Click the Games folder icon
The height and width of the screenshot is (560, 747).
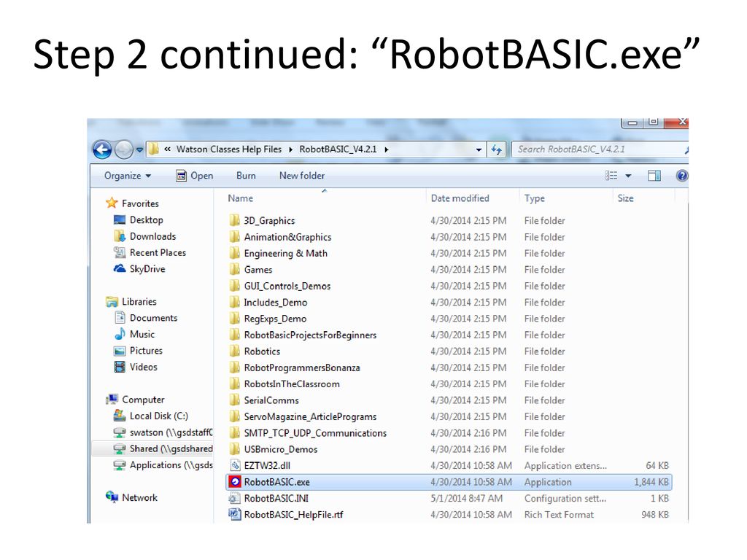pyautogui.click(x=234, y=269)
